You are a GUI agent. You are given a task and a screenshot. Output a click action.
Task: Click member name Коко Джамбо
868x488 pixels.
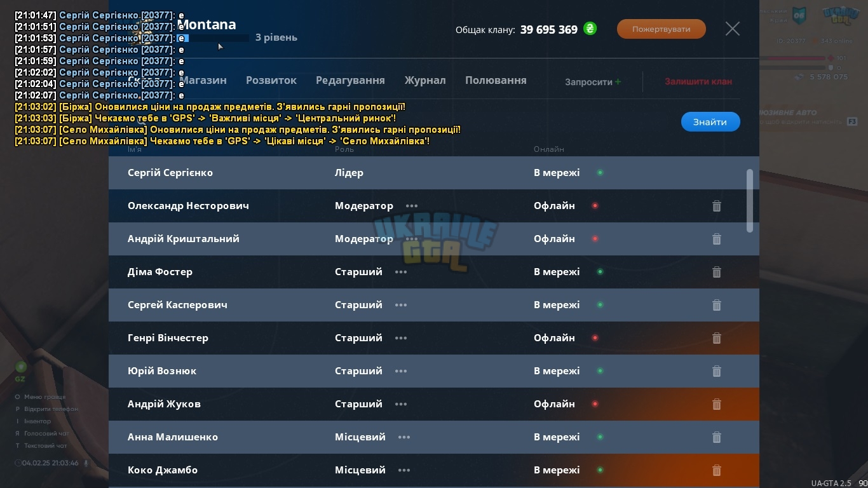point(163,470)
